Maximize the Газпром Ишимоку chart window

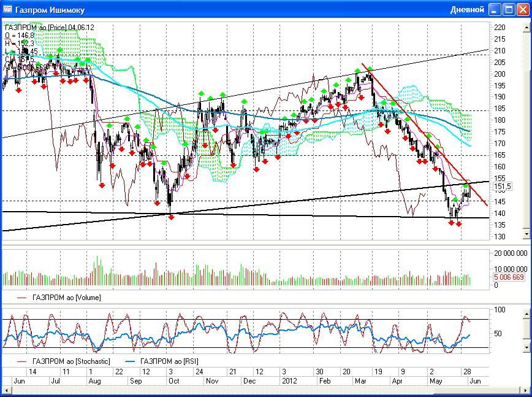(509, 9)
